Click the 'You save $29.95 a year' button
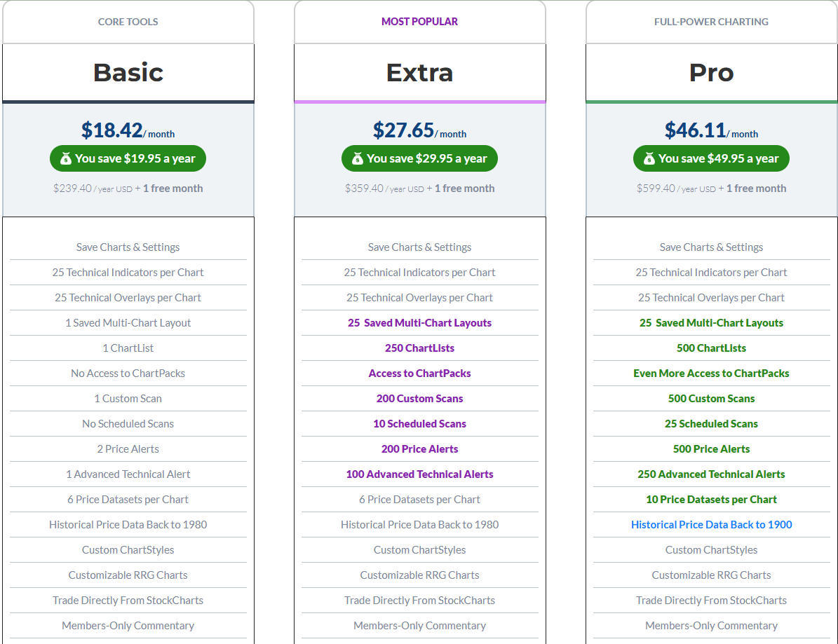838x644 pixels. [x=419, y=158]
